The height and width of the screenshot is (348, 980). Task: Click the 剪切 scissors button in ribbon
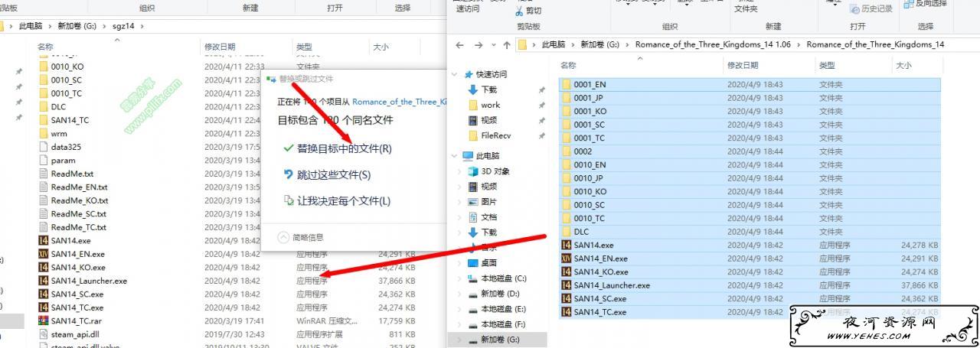[x=528, y=11]
